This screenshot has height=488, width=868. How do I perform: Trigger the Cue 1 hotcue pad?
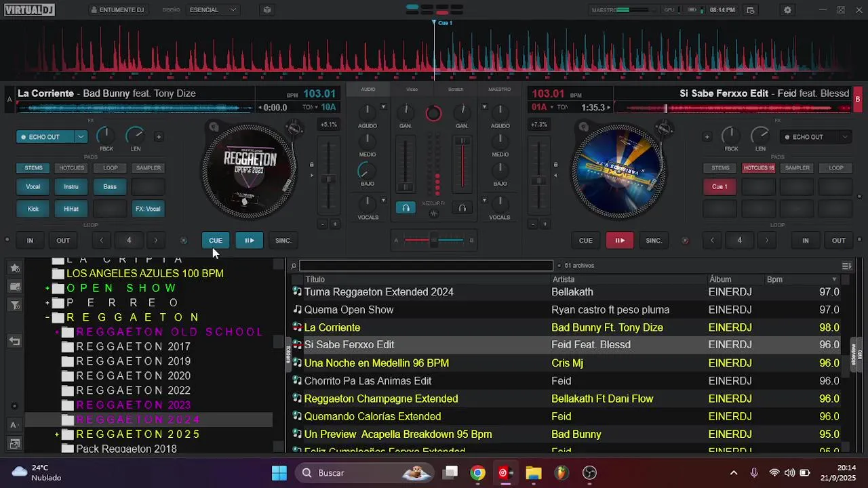pos(720,187)
